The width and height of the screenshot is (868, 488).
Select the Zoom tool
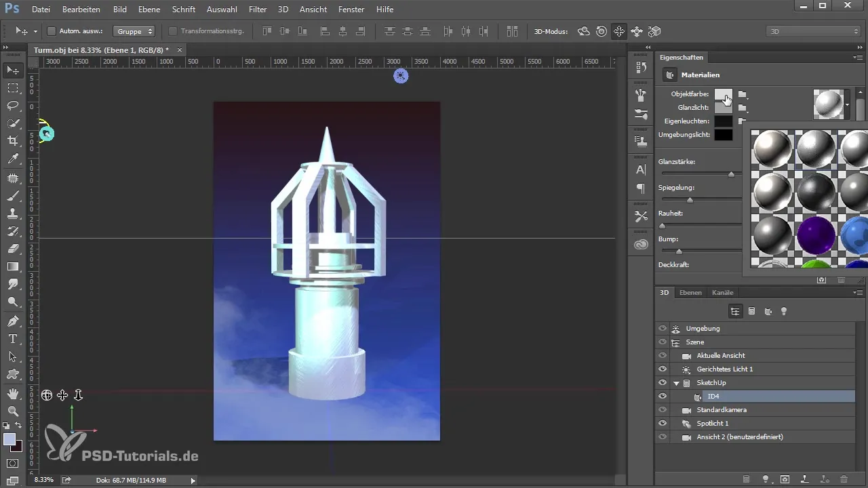tap(13, 411)
